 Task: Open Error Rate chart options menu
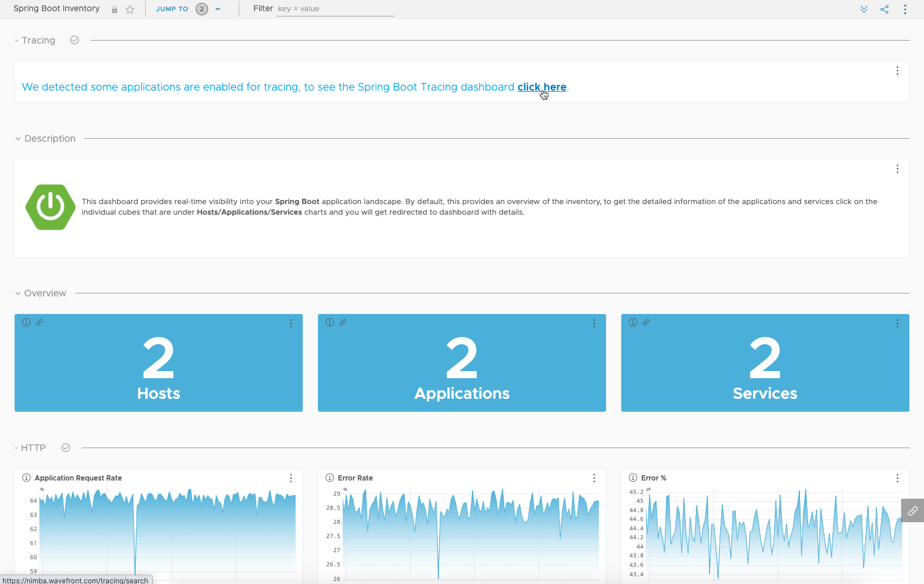(x=594, y=478)
